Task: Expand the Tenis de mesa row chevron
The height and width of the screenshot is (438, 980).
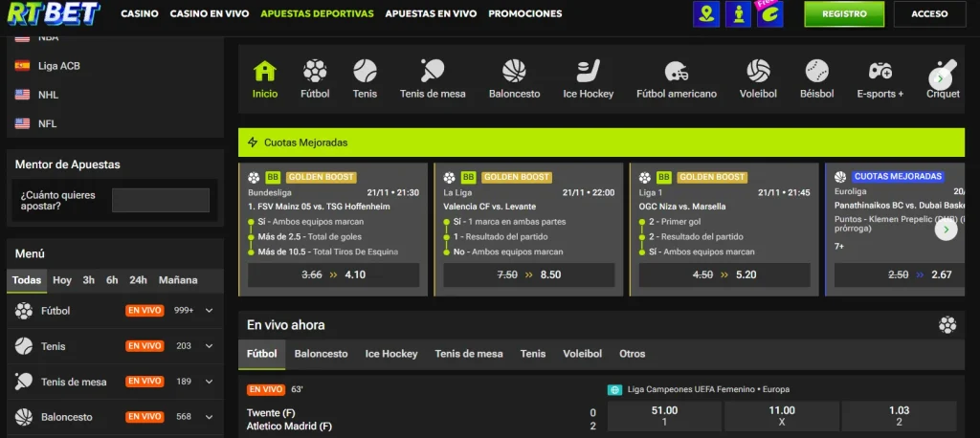Action: 209,382
